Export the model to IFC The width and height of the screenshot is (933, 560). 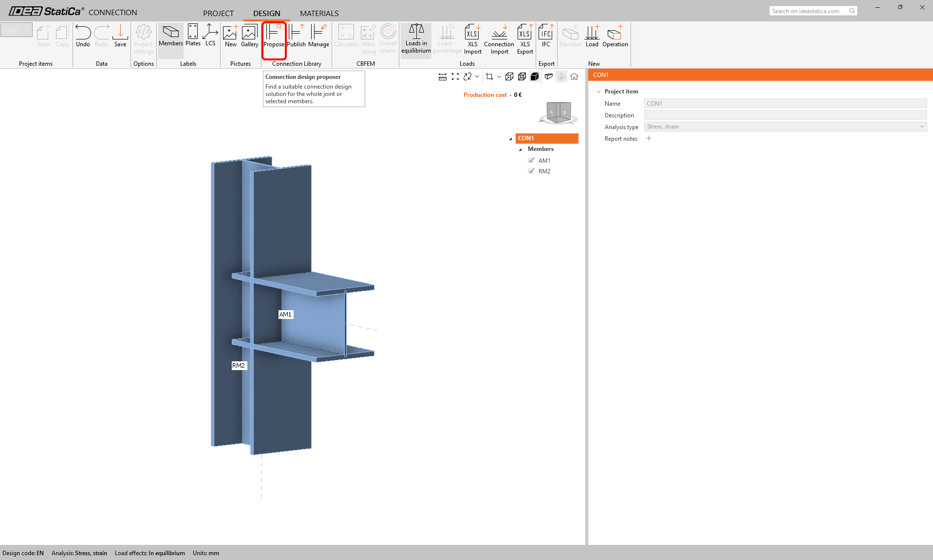546,36
